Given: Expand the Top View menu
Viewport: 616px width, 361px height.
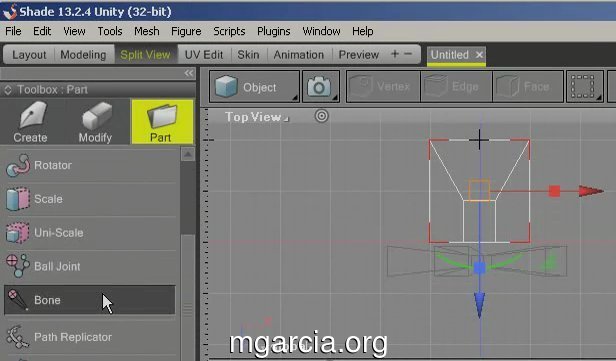Looking at the screenshot, I should coord(256,117).
